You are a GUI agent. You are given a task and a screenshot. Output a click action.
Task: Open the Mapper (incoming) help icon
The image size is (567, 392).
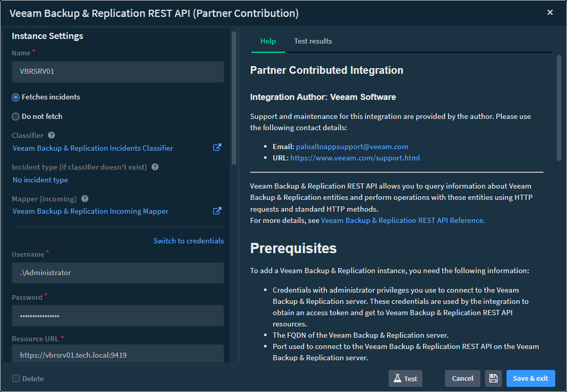[85, 199]
